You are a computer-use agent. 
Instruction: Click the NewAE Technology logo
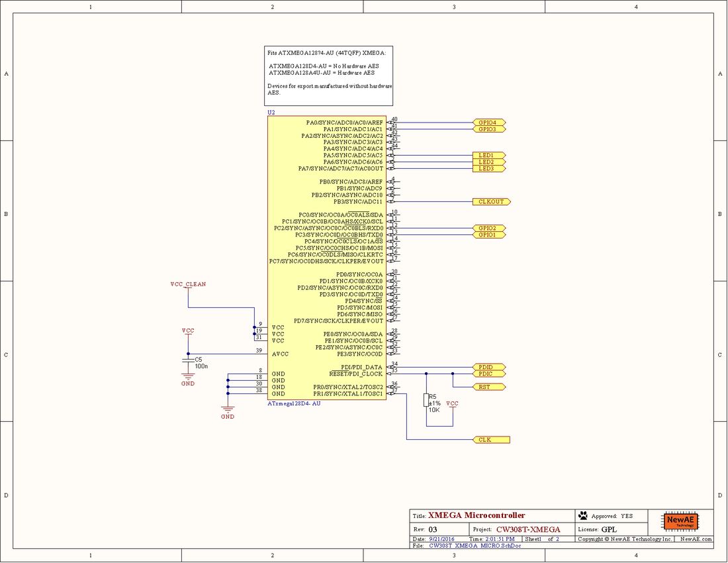pyautogui.click(x=680, y=521)
